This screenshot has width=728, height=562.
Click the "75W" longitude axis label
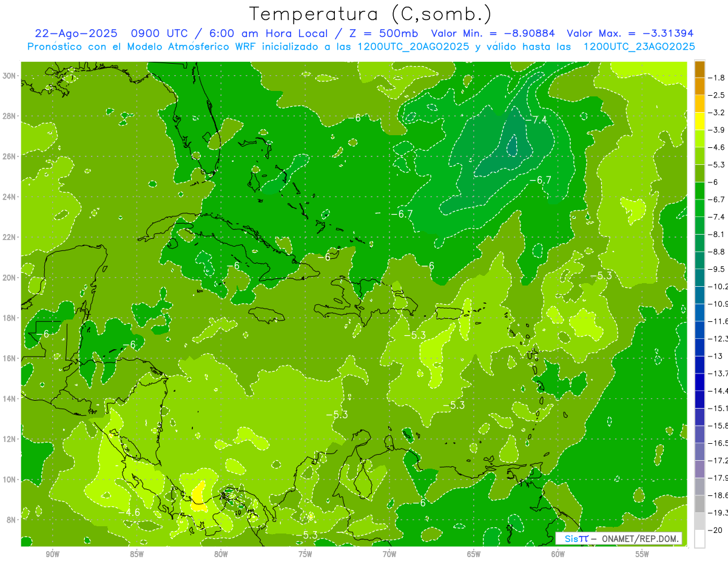pos(305,555)
